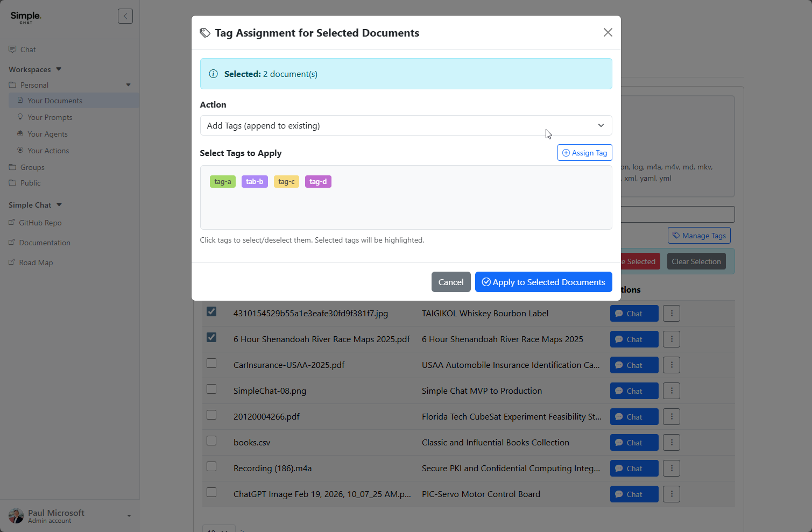The width and height of the screenshot is (812, 532).
Task: Open more options for SimpleChat-08.png row
Action: coord(672,391)
